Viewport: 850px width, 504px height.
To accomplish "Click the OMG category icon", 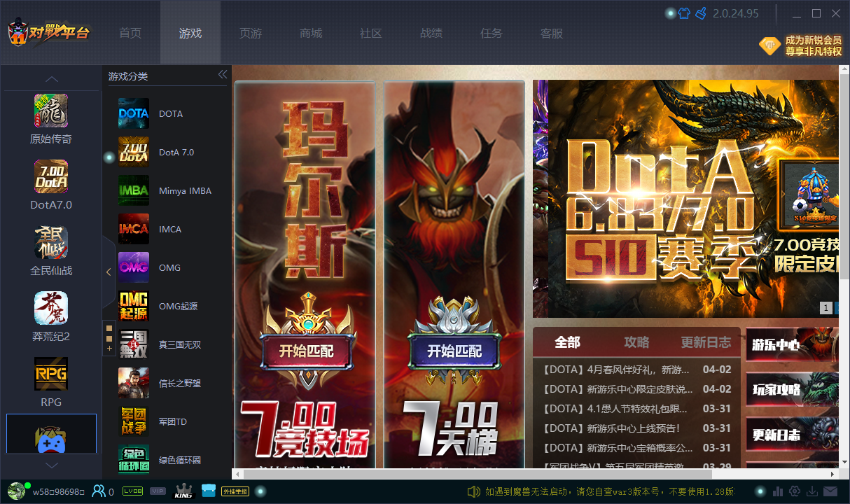I will click(134, 267).
